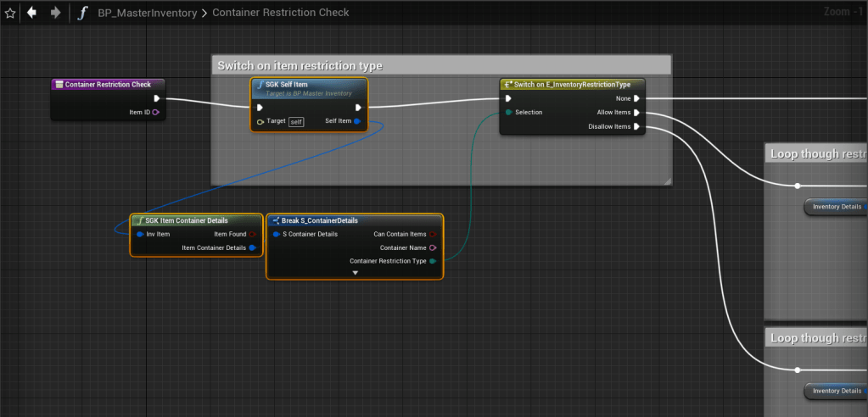Click the forward navigation arrow
868x417 pixels.
click(54, 14)
